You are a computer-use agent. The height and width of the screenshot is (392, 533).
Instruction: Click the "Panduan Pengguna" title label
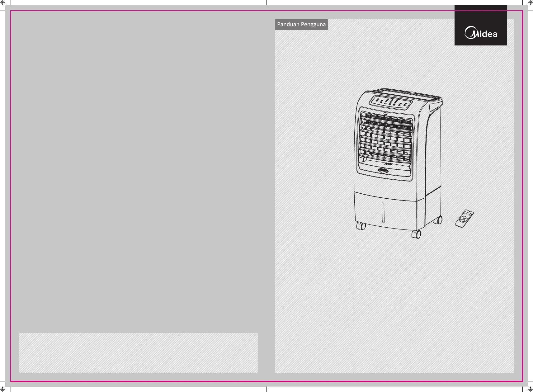click(x=301, y=24)
